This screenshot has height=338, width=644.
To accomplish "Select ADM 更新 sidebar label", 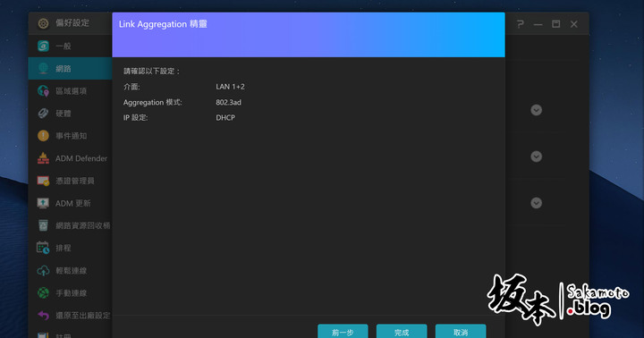I will 73,203.
